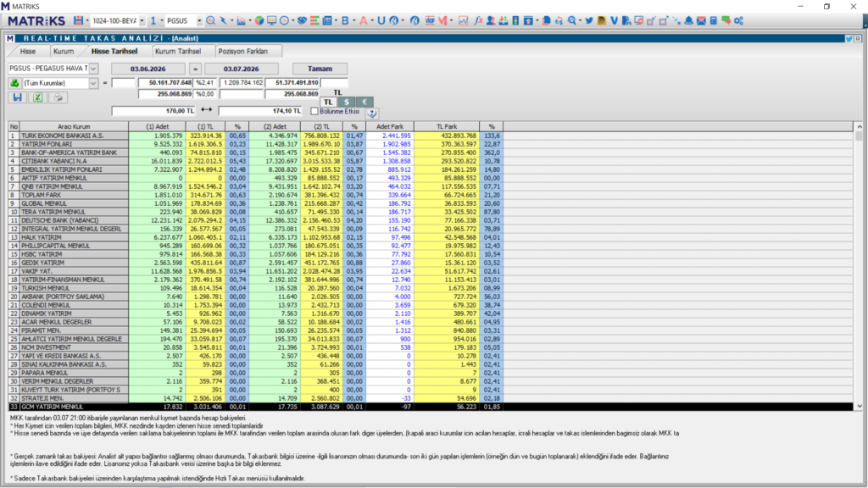Click the Twitter icon in panel title bar
The width and height of the screenshot is (868, 488).
point(849,39)
